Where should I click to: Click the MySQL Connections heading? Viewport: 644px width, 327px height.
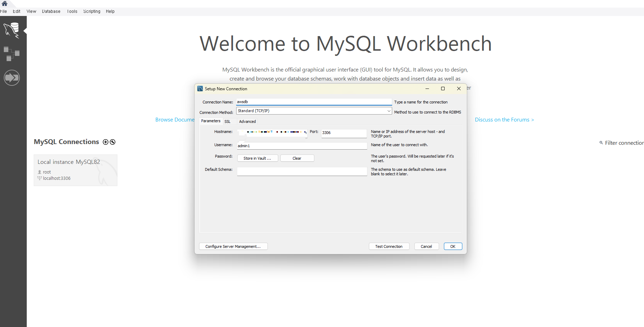tap(66, 142)
